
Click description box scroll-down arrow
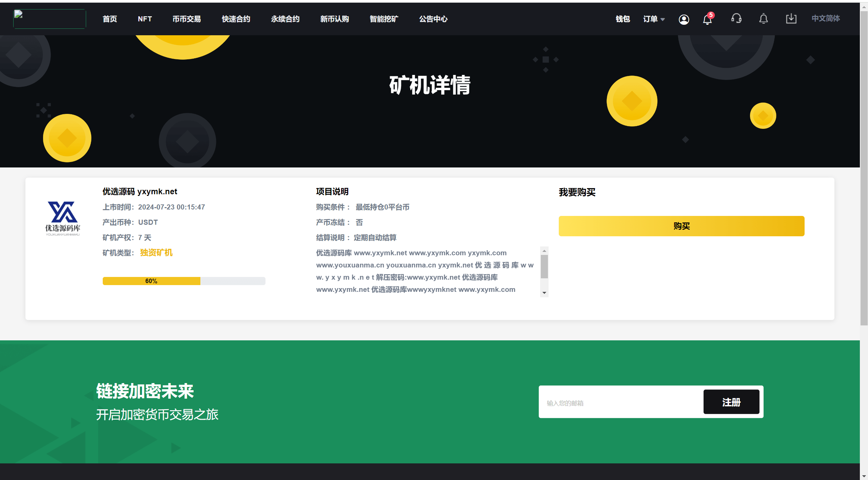pyautogui.click(x=544, y=293)
